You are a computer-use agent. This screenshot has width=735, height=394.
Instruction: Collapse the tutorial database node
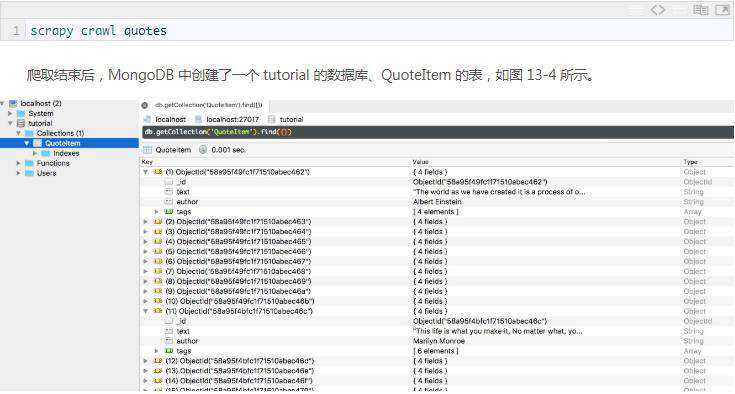10,123
